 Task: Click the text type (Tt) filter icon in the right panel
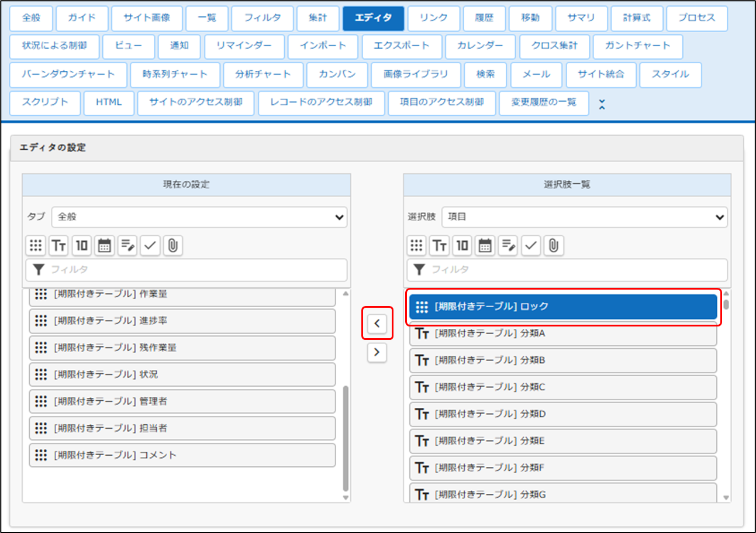pos(440,246)
